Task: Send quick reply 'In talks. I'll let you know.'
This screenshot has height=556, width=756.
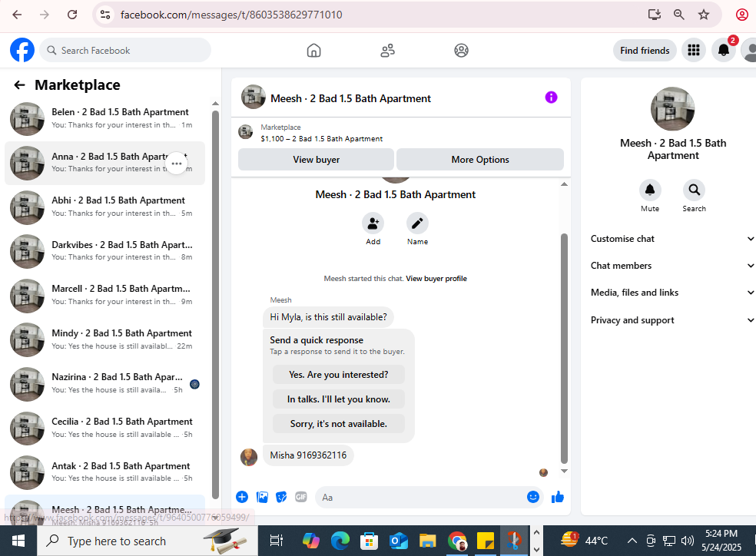Action: 339,399
